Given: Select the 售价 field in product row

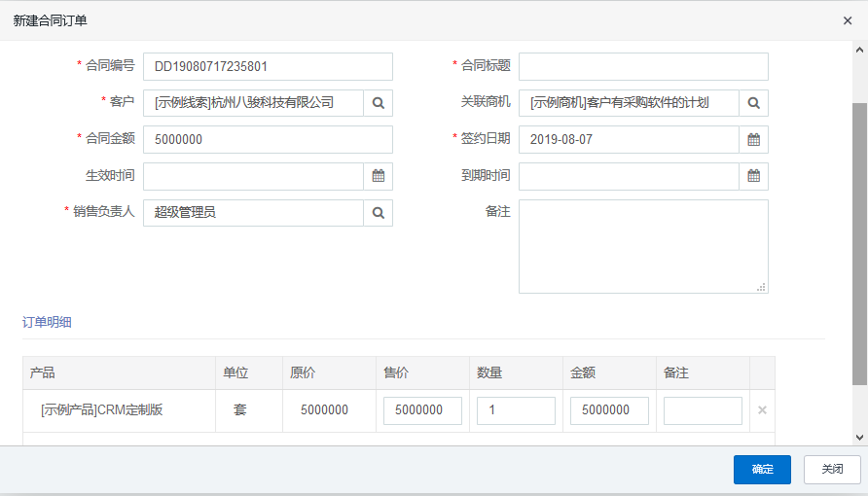Looking at the screenshot, I should coord(422,410).
